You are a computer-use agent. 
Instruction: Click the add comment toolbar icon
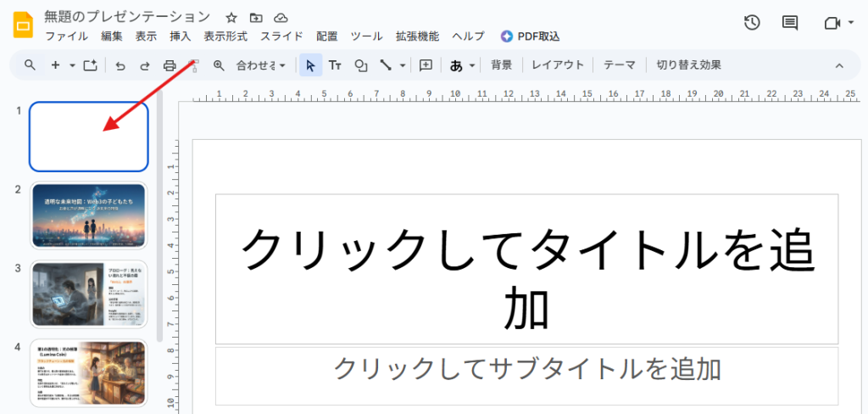426,65
